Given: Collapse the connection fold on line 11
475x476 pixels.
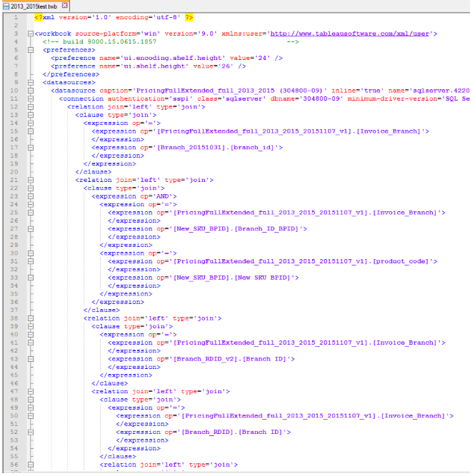Looking at the screenshot, I should pos(31,99).
